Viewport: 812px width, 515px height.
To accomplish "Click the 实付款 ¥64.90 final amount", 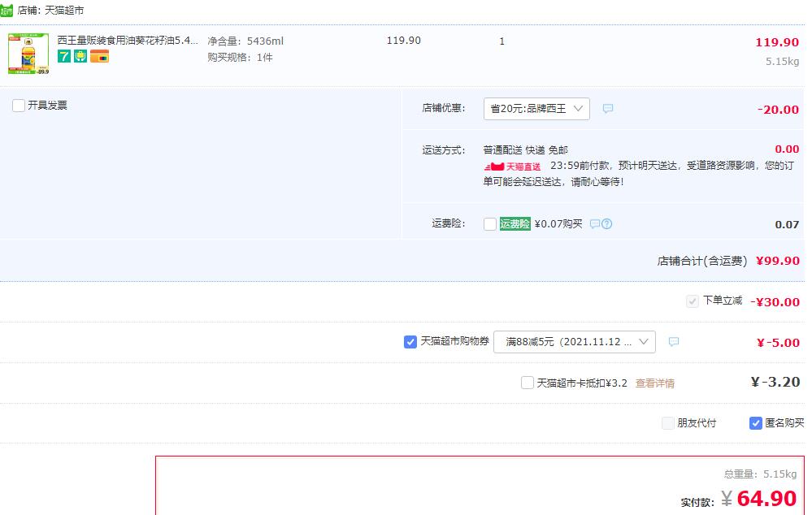I will pyautogui.click(x=739, y=499).
